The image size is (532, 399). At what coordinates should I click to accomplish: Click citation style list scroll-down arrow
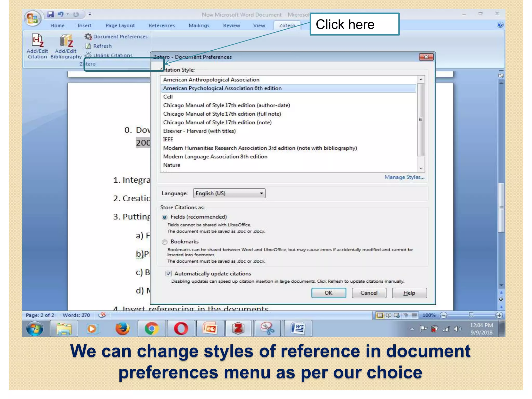(421, 168)
